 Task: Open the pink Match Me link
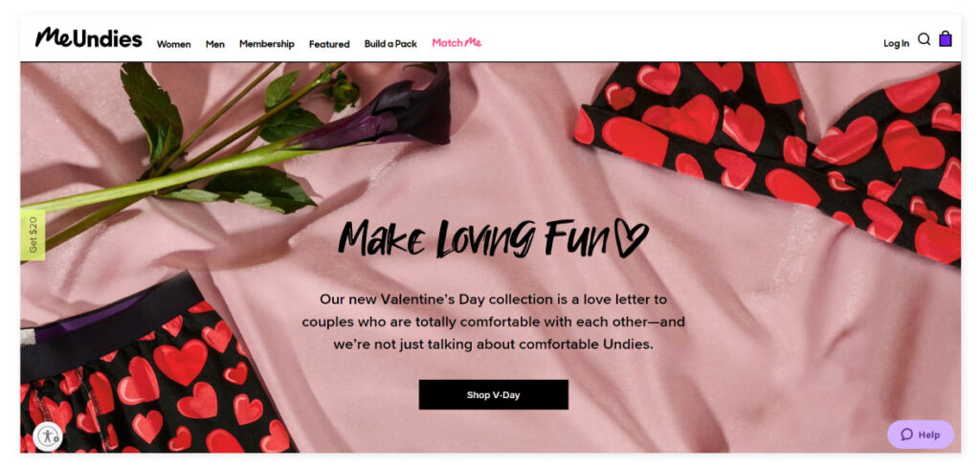coord(457,43)
